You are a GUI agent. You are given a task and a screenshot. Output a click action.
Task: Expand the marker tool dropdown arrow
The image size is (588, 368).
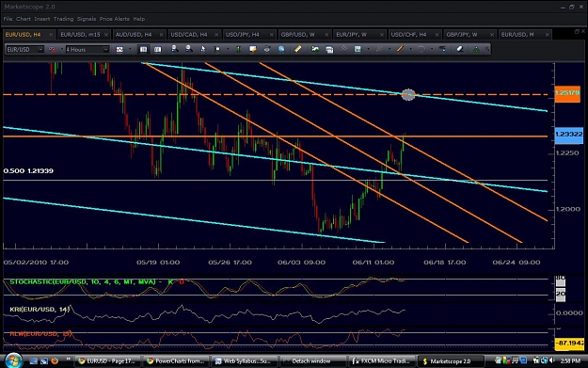coord(228,50)
